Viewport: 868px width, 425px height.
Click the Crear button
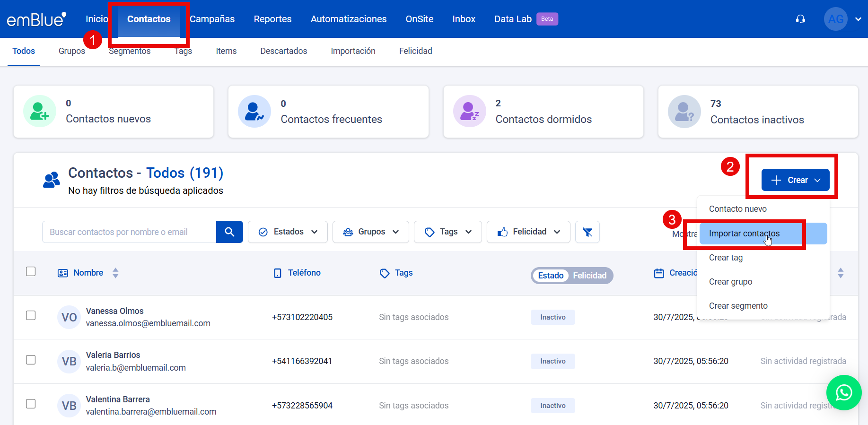pyautogui.click(x=795, y=180)
